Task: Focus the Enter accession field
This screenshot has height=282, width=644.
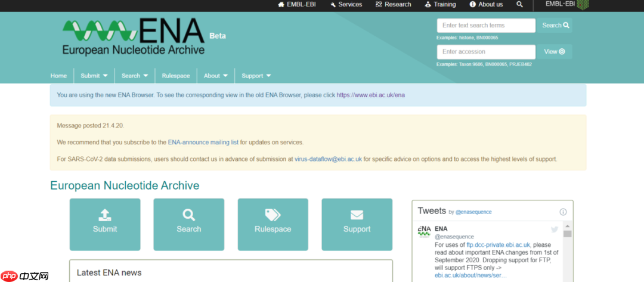Action: [x=487, y=52]
